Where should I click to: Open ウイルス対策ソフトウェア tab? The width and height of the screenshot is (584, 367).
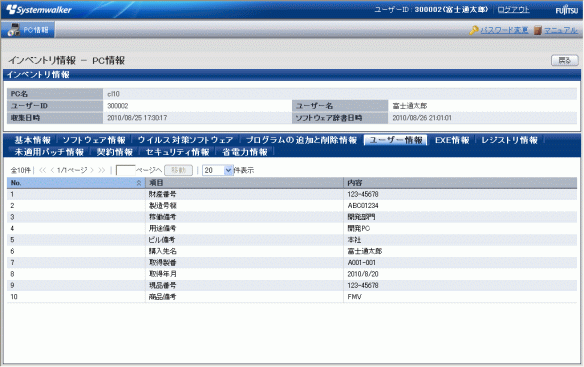tap(185, 140)
